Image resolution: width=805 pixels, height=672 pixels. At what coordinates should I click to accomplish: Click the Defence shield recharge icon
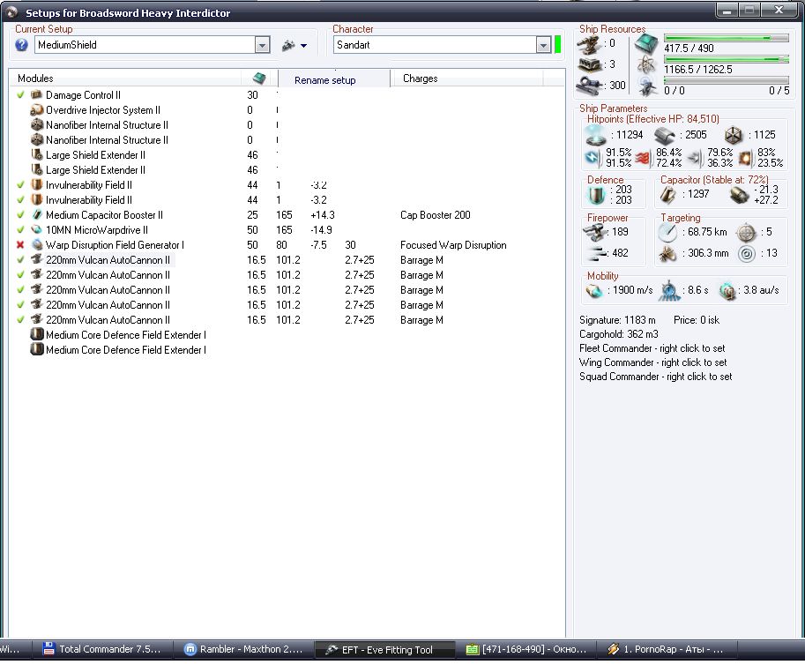(x=597, y=195)
